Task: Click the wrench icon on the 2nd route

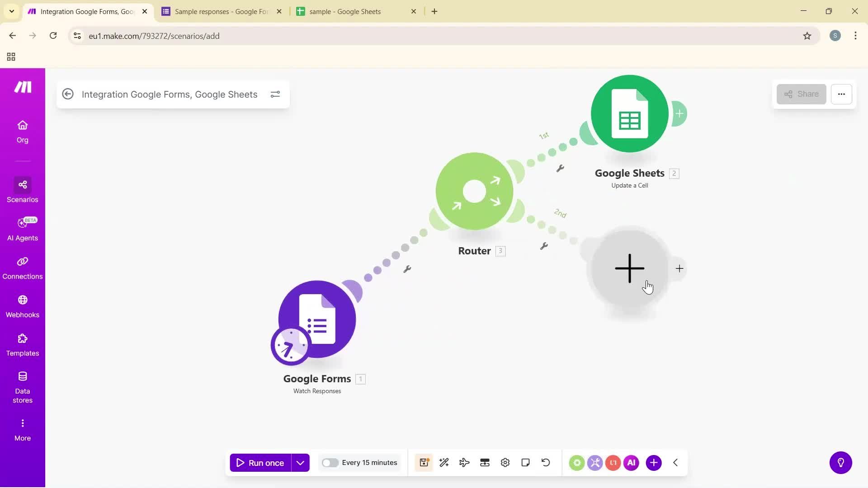Action: point(545,246)
